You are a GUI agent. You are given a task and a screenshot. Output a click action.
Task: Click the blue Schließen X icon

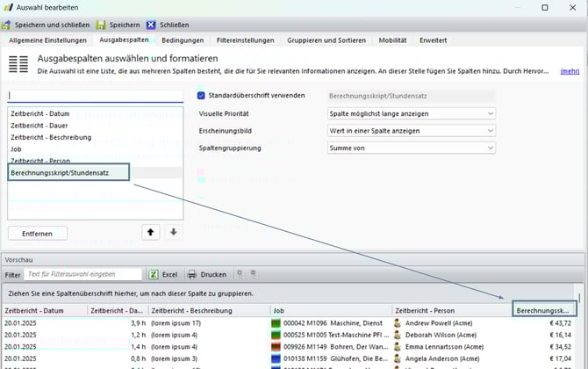point(151,25)
